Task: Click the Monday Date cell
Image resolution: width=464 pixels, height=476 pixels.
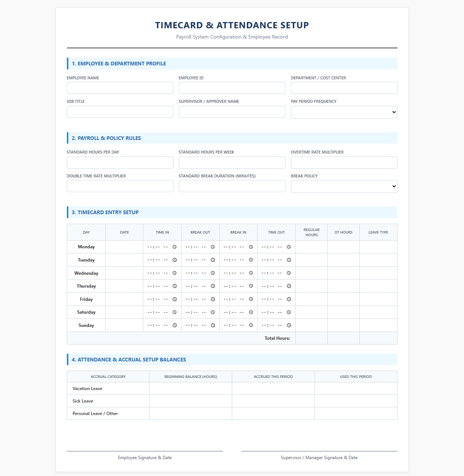Action: coord(124,247)
